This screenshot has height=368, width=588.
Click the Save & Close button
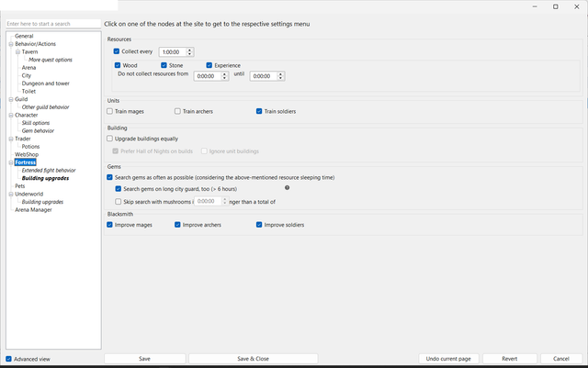click(254, 359)
